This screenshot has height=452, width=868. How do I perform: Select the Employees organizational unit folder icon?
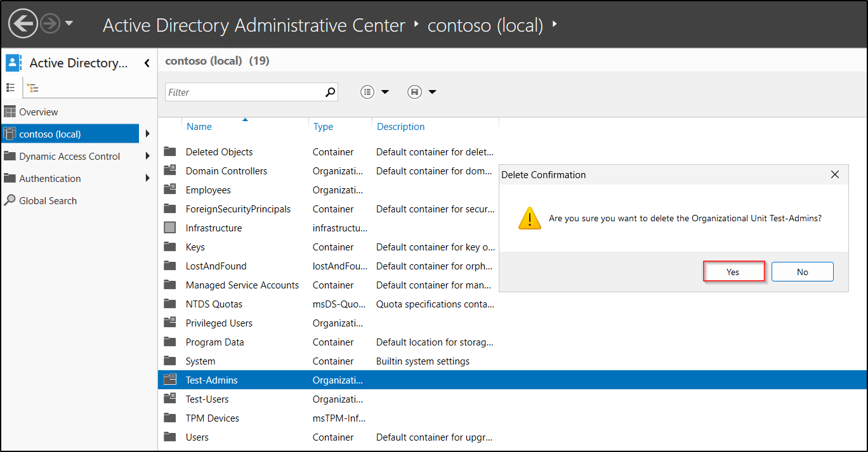170,190
